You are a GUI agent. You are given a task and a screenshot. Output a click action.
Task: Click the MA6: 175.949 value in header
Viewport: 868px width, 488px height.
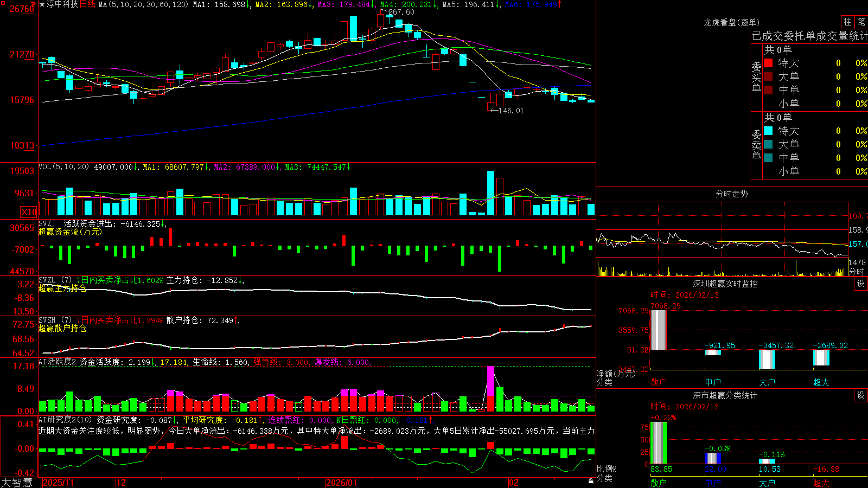click(533, 4)
